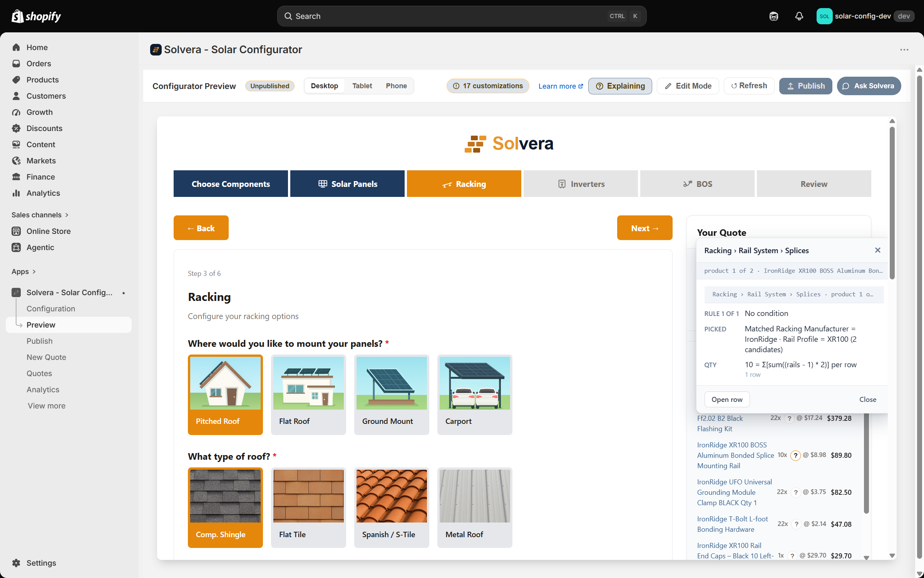The width and height of the screenshot is (924, 578).
Task: Expand the Apps section chevron
Action: [x=34, y=272]
